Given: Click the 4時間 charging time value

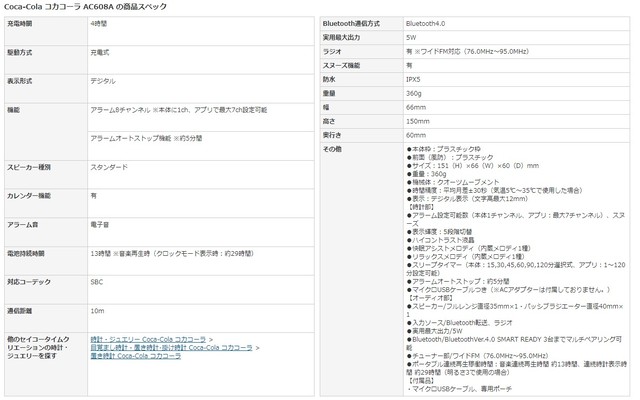Looking at the screenshot, I should (99, 24).
